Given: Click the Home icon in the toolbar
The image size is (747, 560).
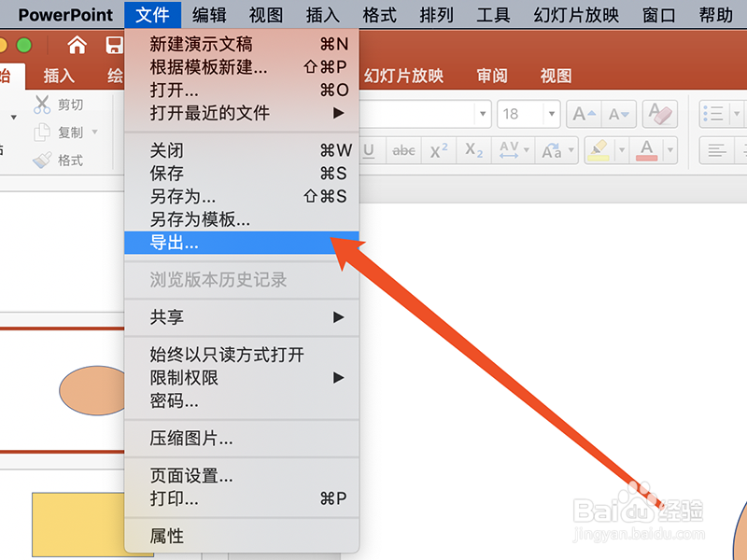Looking at the screenshot, I should click(x=77, y=45).
